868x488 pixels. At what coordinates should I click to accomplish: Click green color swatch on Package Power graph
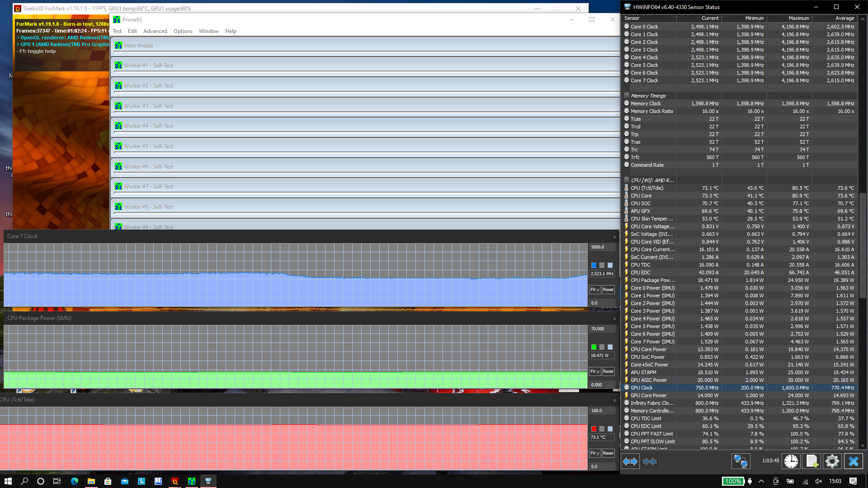tap(594, 347)
